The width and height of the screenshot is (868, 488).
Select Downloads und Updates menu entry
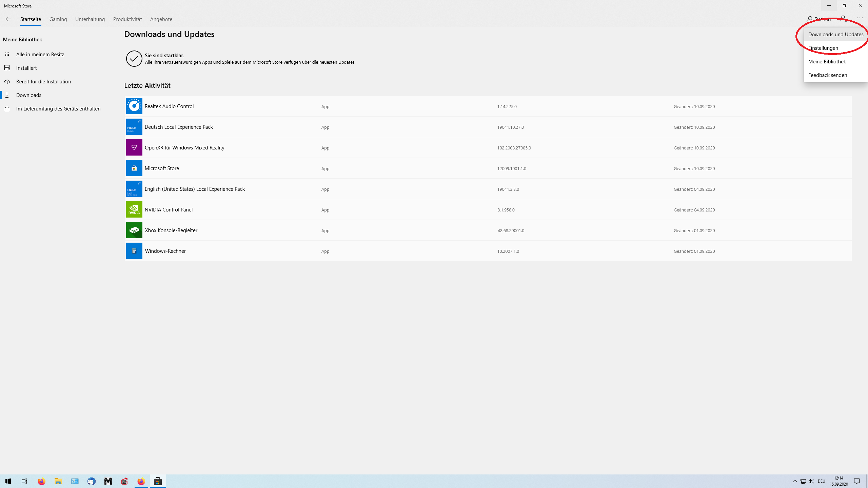835,35
